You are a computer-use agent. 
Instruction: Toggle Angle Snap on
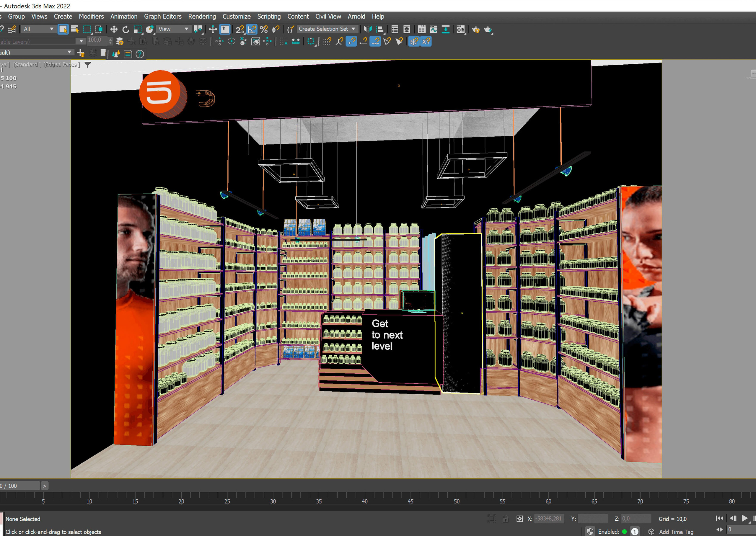tap(252, 29)
